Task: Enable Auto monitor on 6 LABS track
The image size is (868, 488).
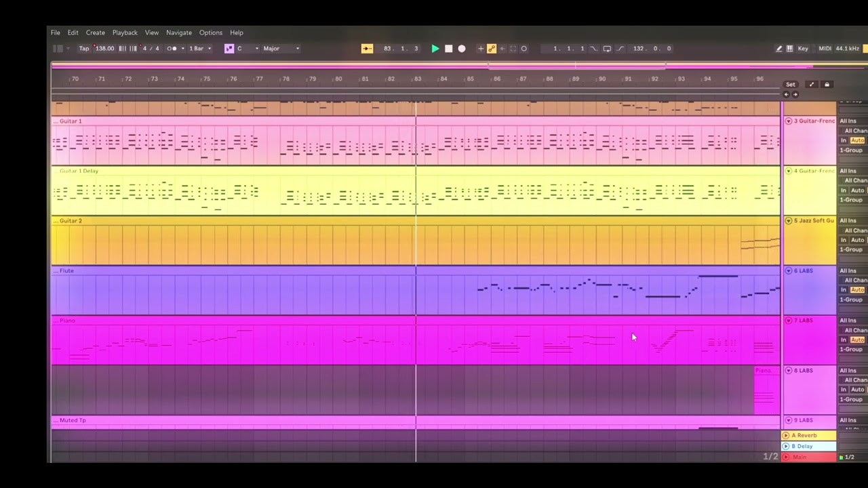Action: (858, 290)
